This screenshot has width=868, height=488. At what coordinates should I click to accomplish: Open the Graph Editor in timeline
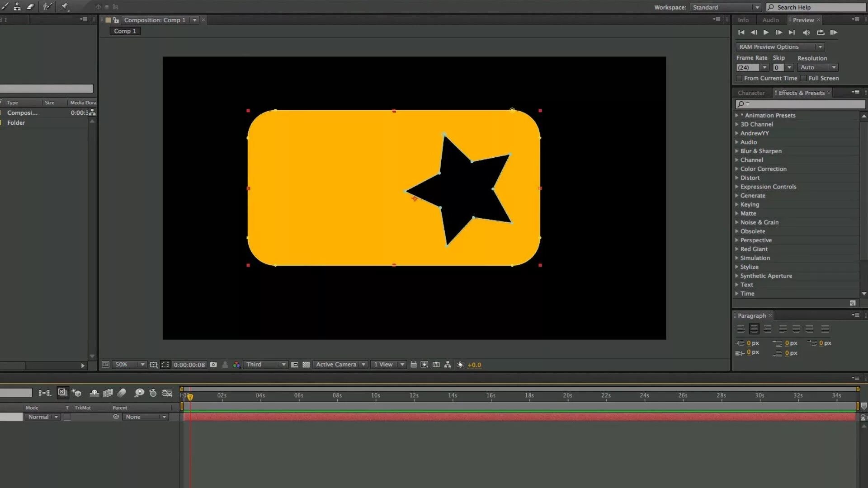click(x=167, y=393)
